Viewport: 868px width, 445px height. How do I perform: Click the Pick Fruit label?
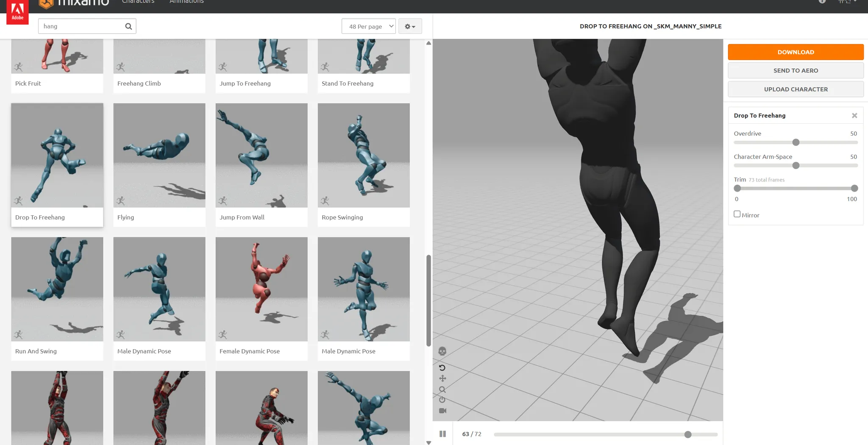point(28,83)
